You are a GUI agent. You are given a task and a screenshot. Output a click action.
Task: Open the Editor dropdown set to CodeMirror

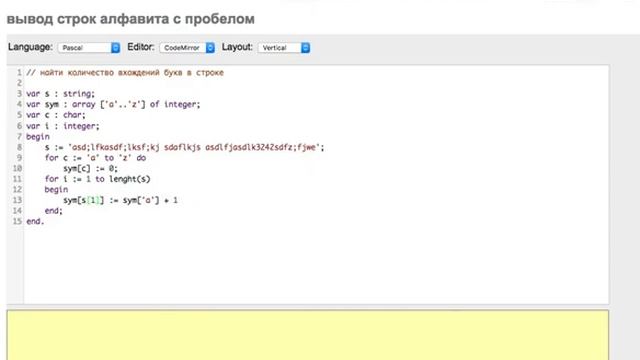[187, 48]
